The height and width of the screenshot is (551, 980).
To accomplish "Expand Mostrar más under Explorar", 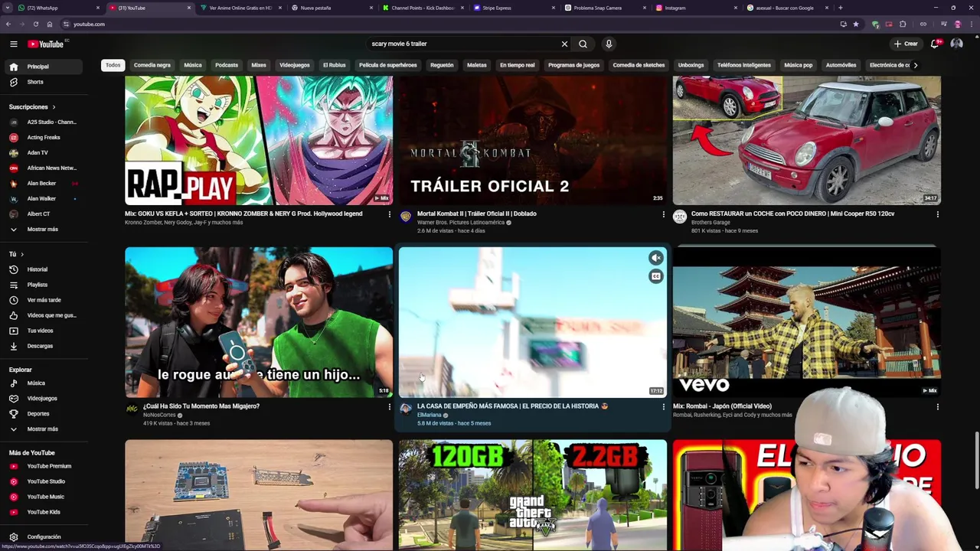I will point(44,429).
